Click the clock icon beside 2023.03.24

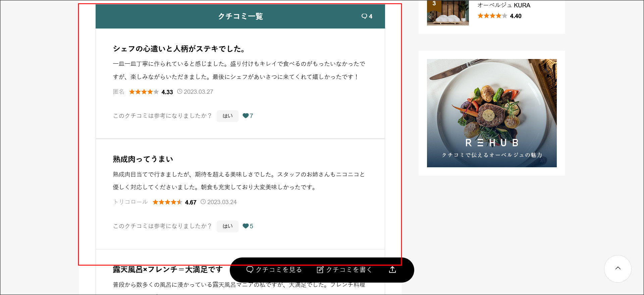[x=203, y=202]
